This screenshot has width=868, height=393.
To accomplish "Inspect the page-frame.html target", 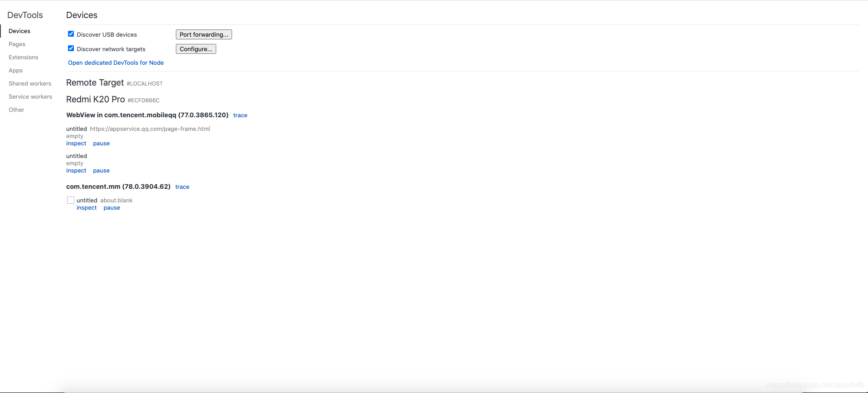I will pyautogui.click(x=76, y=144).
